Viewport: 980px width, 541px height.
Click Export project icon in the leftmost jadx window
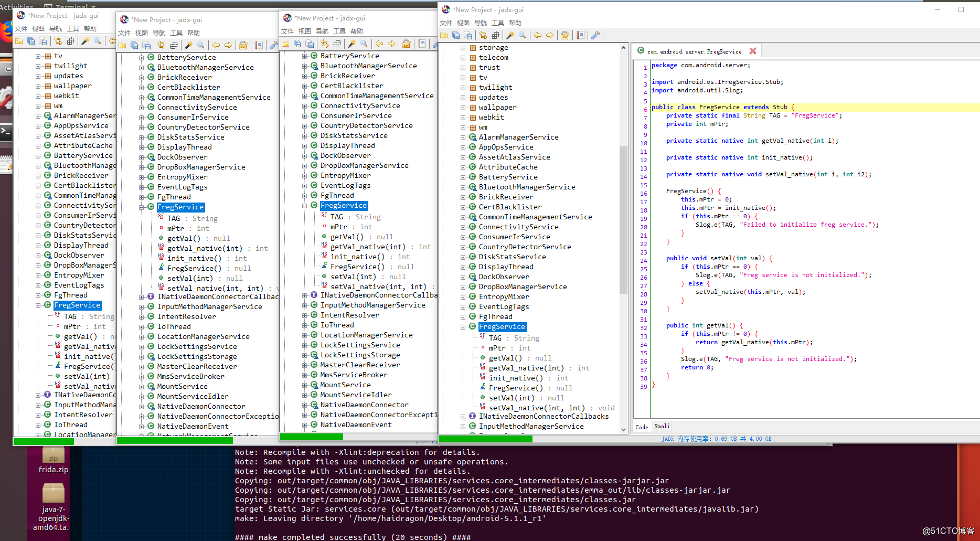[44, 41]
